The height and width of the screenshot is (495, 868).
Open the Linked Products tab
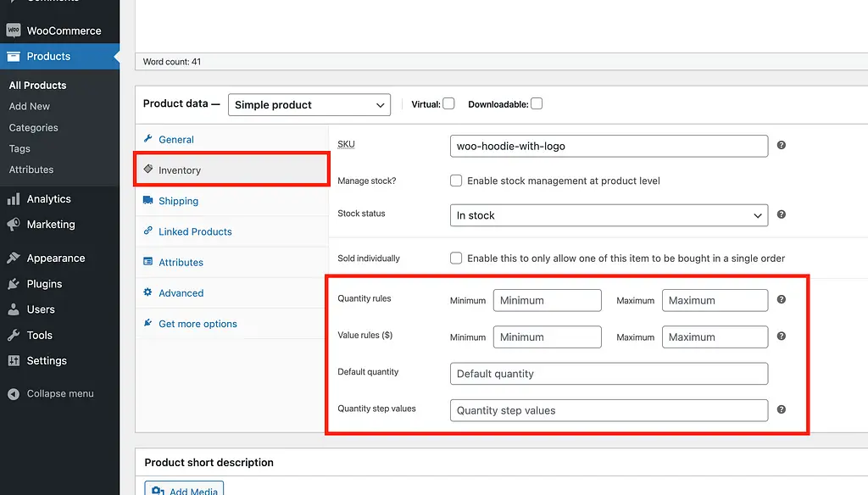195,231
